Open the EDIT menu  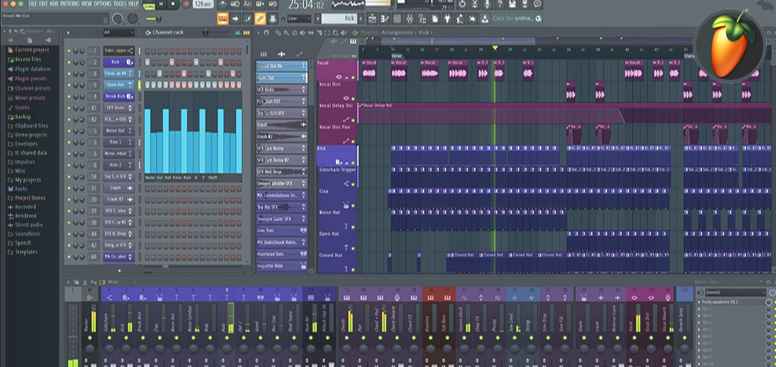44,4
